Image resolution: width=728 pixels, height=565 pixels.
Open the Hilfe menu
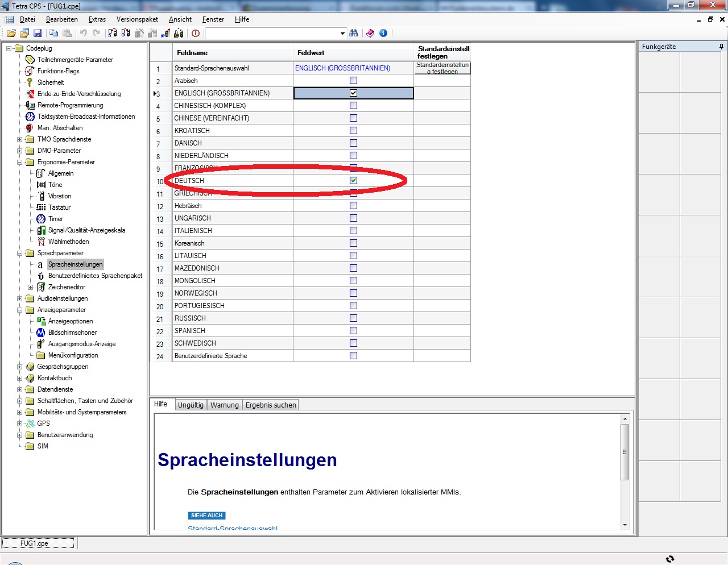point(242,19)
